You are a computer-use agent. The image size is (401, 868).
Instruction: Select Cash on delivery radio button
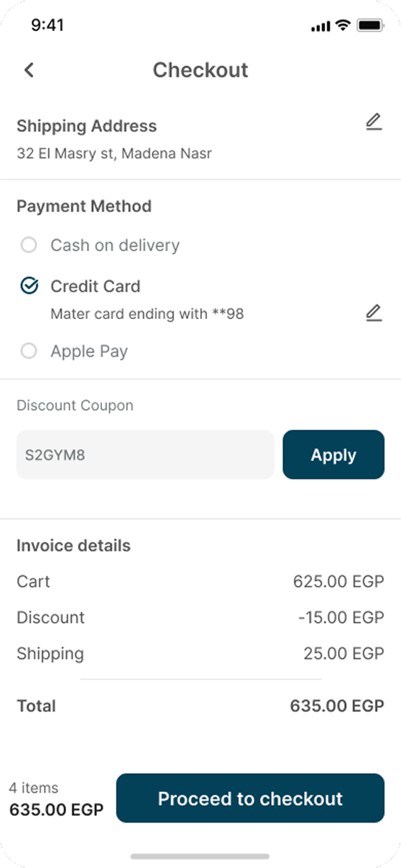pyautogui.click(x=29, y=246)
